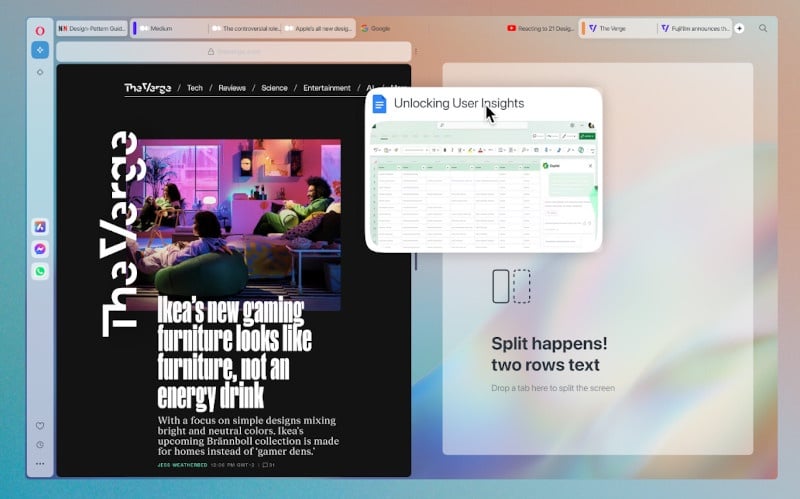Click the Google Docs icon on dragged card
The width and height of the screenshot is (800, 499).
(x=379, y=104)
